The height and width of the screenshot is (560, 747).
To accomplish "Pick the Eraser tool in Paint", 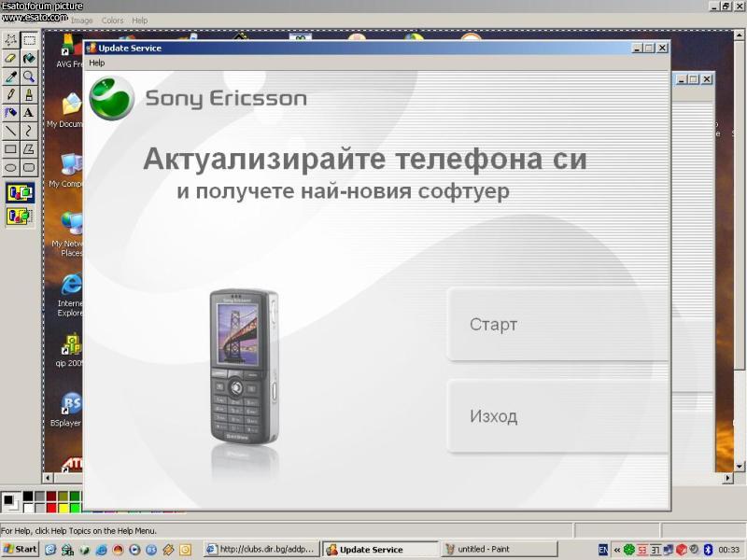I will click(x=10, y=59).
